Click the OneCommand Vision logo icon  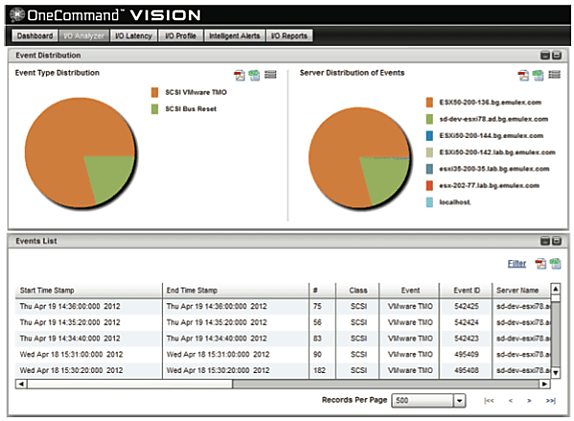(x=17, y=15)
